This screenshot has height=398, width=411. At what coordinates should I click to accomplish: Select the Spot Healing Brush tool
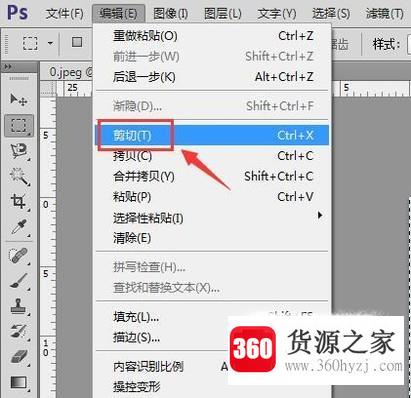pos(18,256)
